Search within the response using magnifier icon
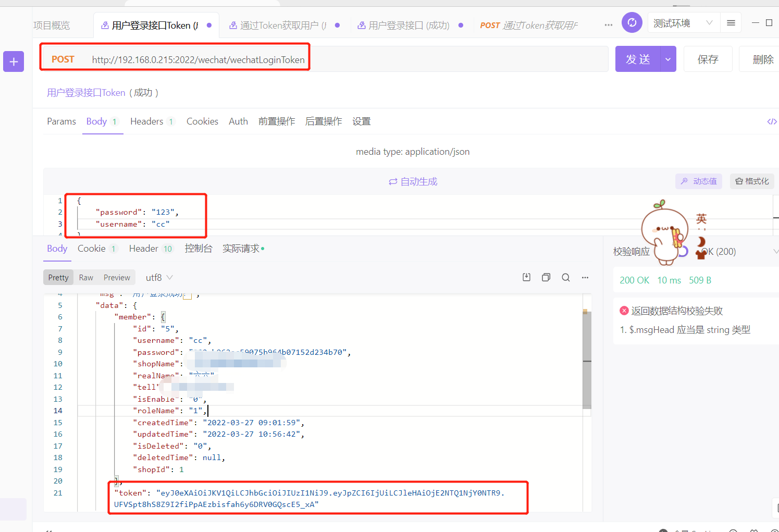 (x=565, y=277)
